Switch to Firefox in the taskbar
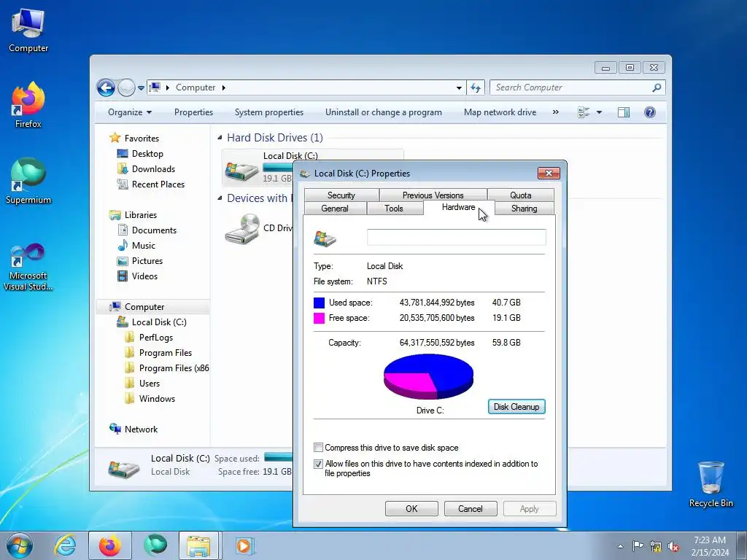The image size is (747, 560). (x=110, y=545)
